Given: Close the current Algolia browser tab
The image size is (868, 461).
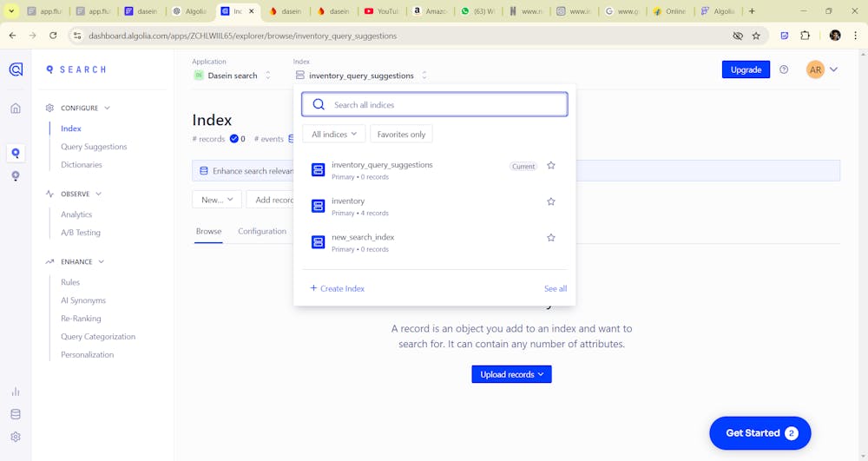Looking at the screenshot, I should pos(252,11).
